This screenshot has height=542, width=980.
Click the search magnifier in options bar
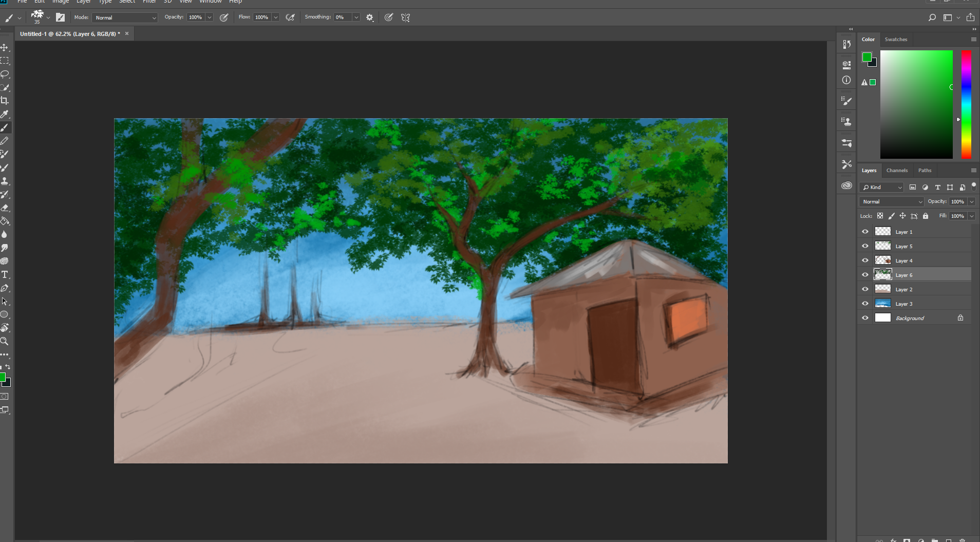pos(932,17)
